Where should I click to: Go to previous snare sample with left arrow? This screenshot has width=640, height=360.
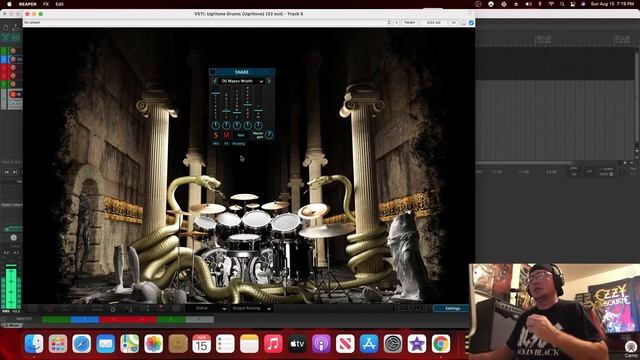pyautogui.click(x=215, y=81)
